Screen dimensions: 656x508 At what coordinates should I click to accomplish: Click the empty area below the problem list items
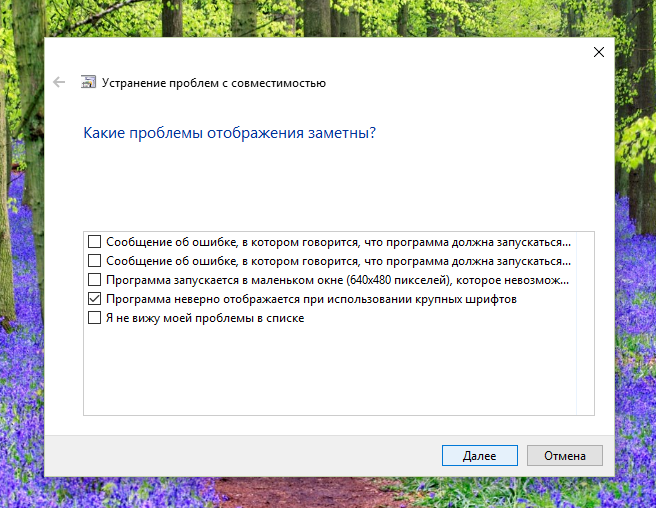[x=330, y=370]
